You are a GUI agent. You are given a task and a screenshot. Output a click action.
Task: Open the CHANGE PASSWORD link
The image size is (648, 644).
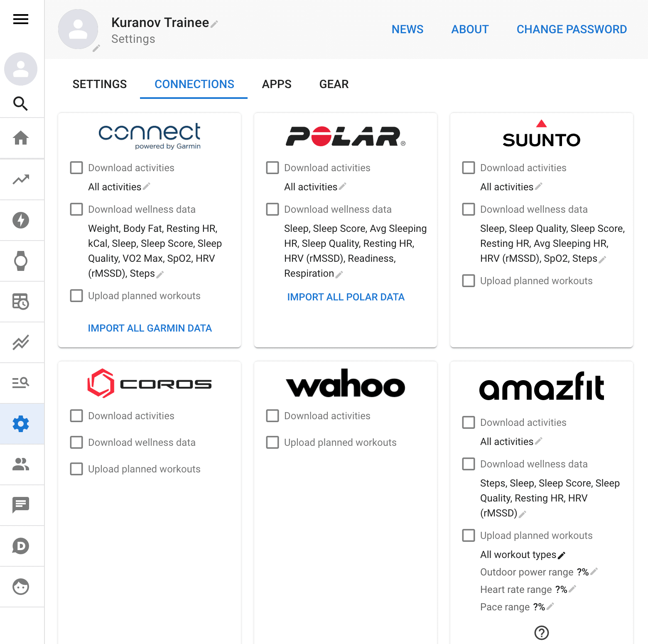point(572,29)
